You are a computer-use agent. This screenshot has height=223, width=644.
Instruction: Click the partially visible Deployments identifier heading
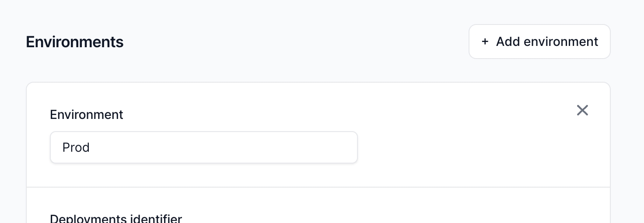point(116,218)
